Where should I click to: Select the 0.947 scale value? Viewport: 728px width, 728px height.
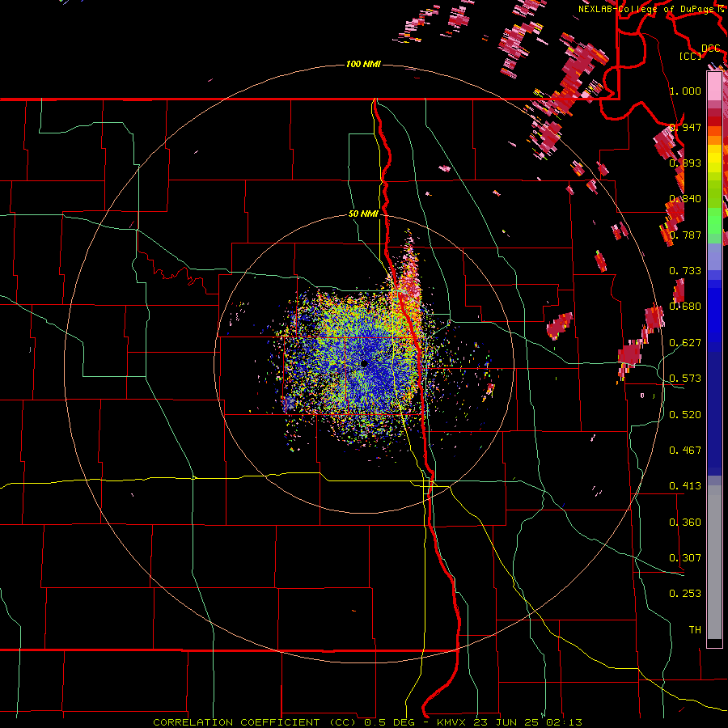(685, 127)
